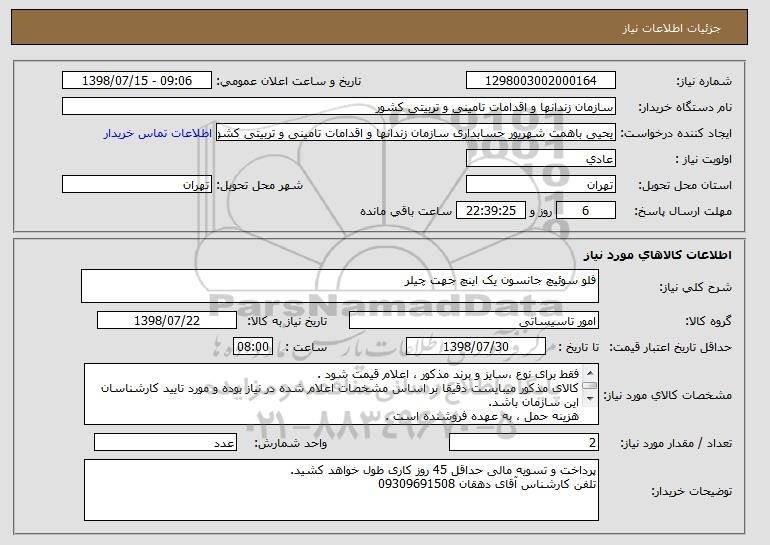Click the واحد شمارش label
The width and height of the screenshot is (770, 545).
(290, 443)
